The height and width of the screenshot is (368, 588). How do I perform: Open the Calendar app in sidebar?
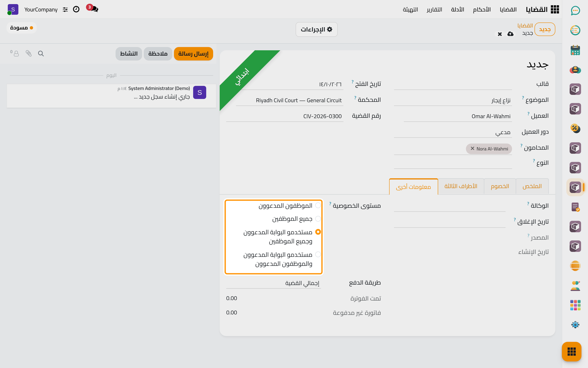pos(575,50)
